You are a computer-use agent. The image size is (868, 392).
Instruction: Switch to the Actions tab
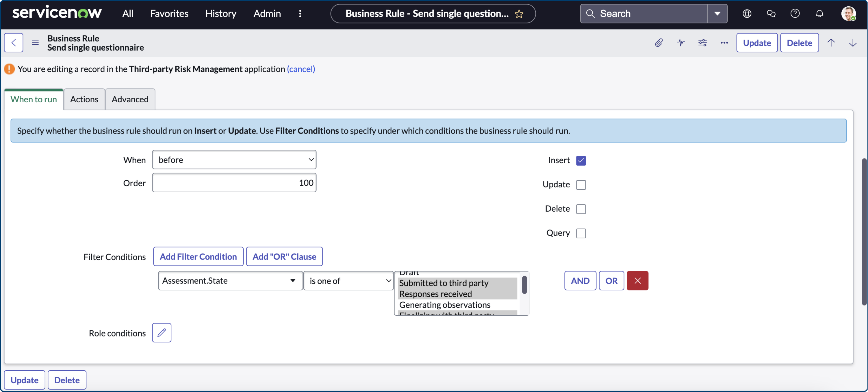click(x=84, y=99)
